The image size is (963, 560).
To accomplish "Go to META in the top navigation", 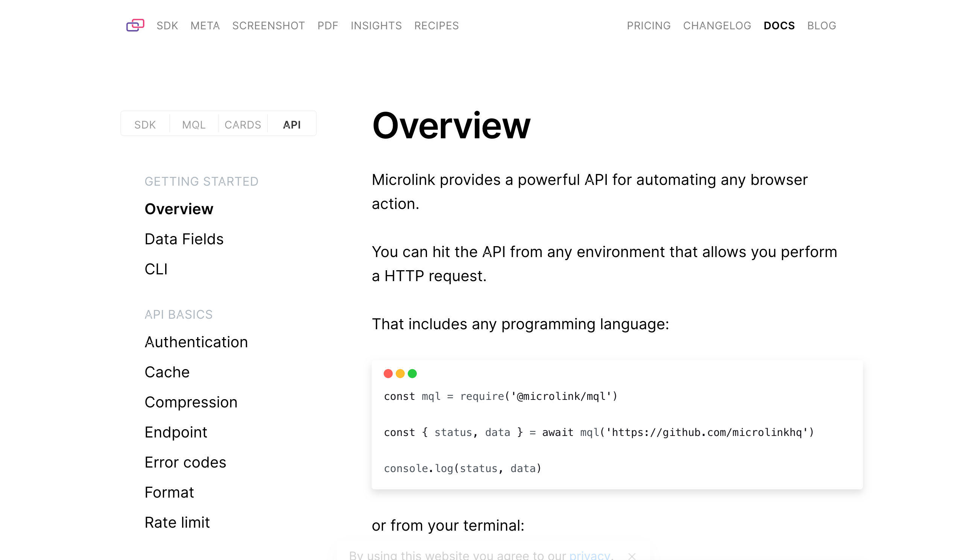I will (x=205, y=26).
